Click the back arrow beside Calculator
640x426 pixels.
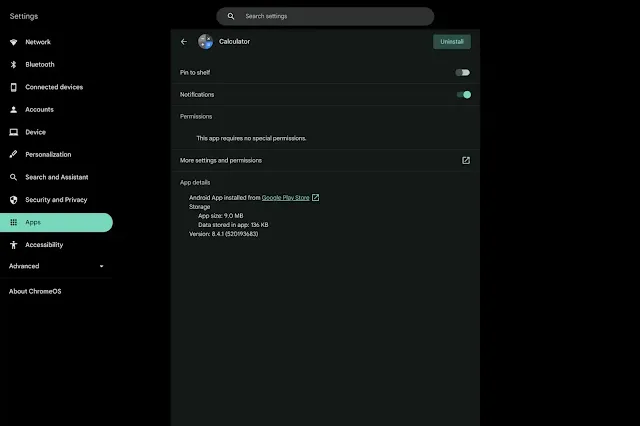184,42
